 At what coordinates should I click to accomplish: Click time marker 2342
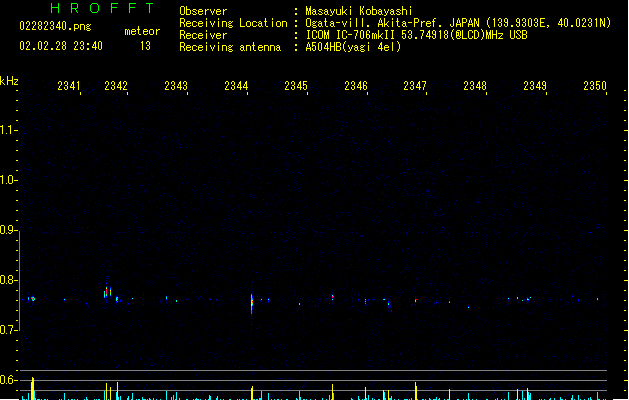[x=116, y=86]
